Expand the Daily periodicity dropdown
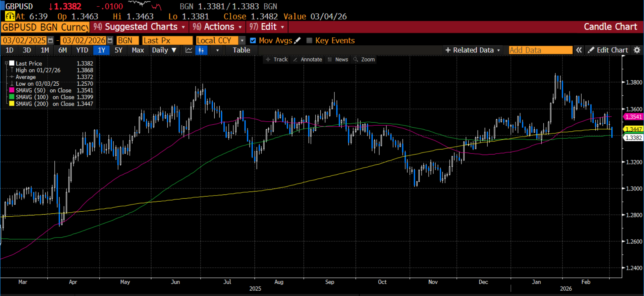This screenshot has width=644, height=296. pyautogui.click(x=164, y=50)
